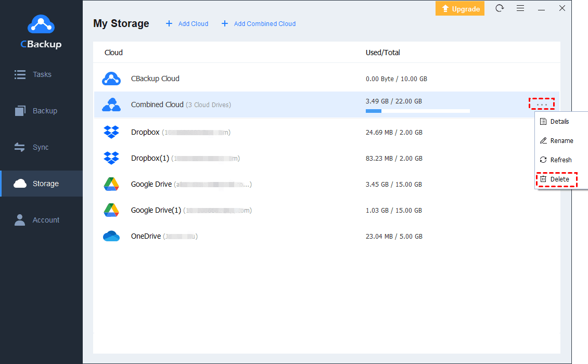
Task: Go to the Account sidebar tab
Action: tap(45, 220)
